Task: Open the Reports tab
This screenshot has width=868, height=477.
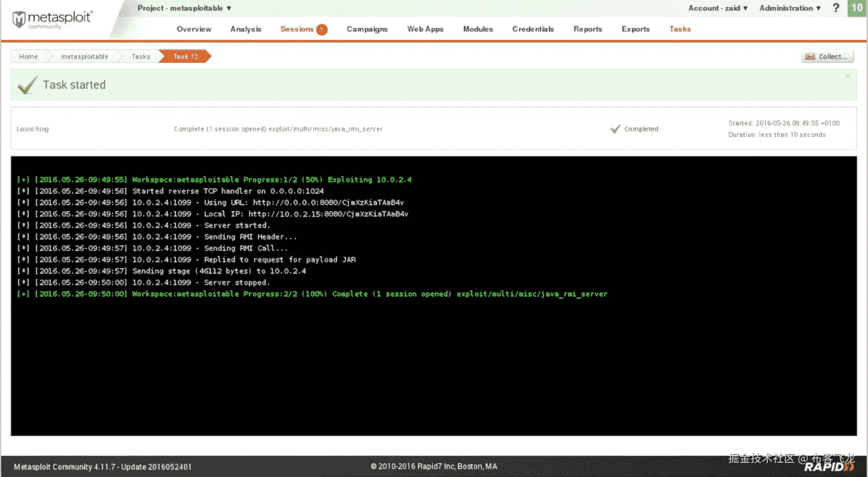Action: pos(588,29)
